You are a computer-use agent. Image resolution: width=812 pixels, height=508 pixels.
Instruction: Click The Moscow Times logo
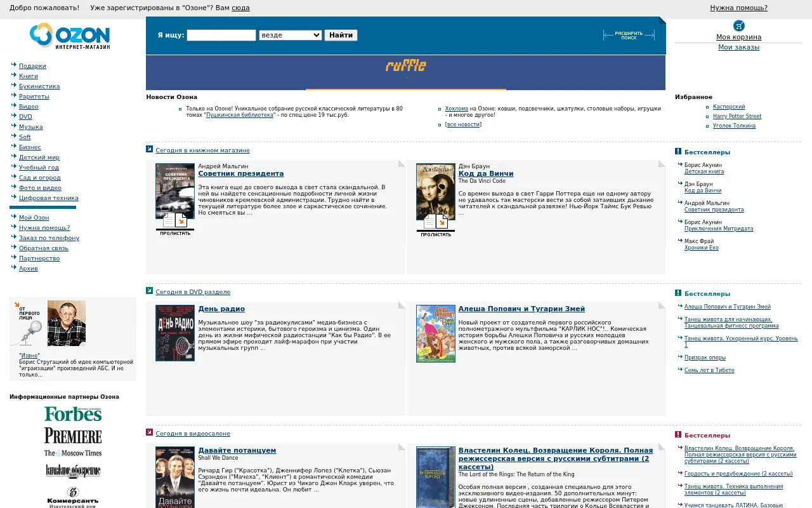coord(73,453)
